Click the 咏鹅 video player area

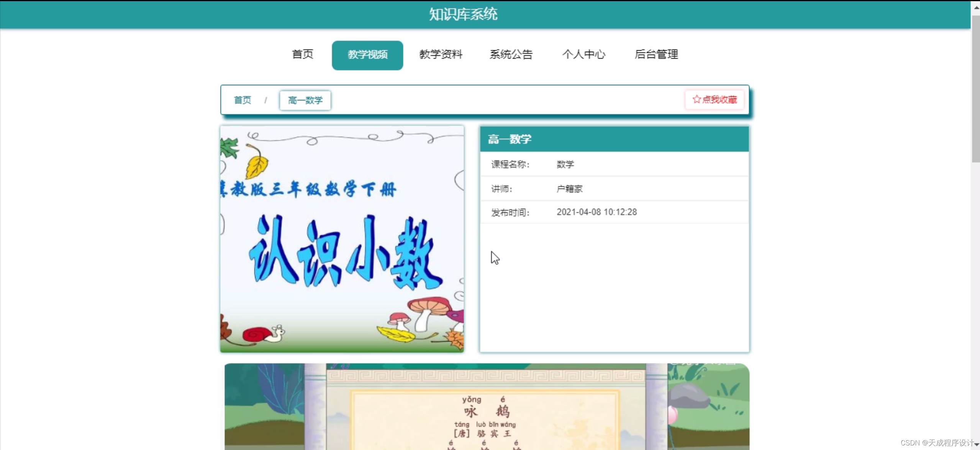487,406
